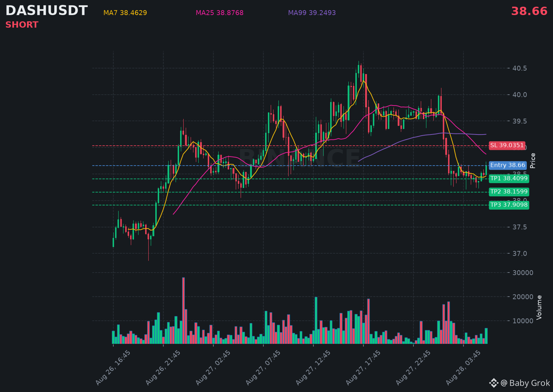Click the 10000 volume axis tick
This screenshot has width=553, height=392.
click(x=523, y=321)
